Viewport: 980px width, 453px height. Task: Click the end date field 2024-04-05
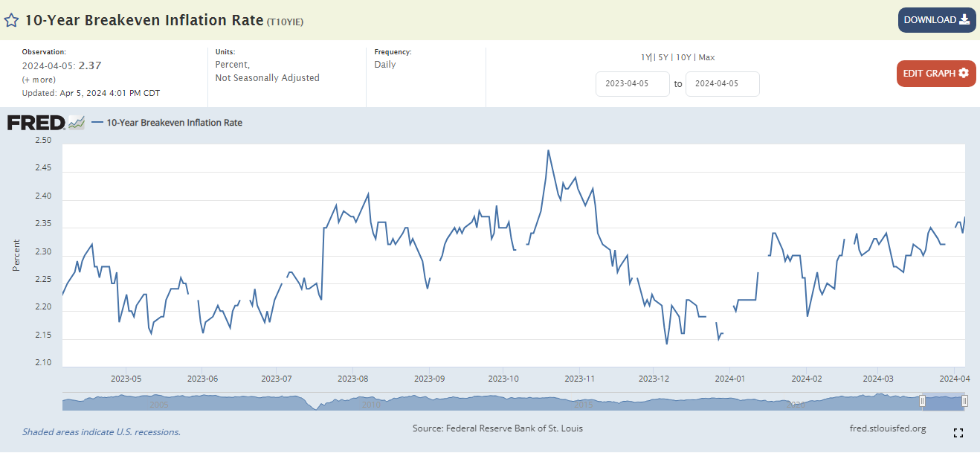point(722,84)
